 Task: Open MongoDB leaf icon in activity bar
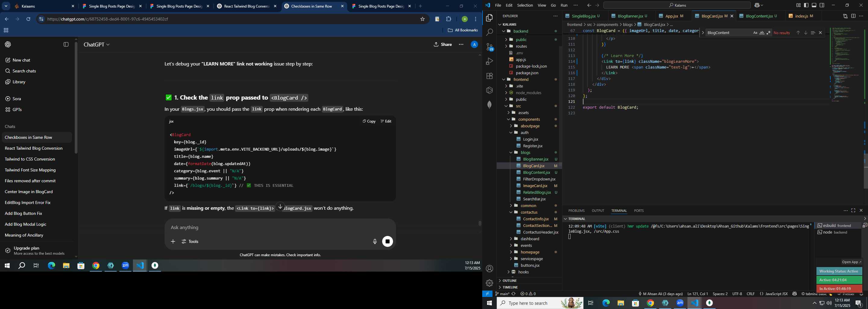click(489, 105)
